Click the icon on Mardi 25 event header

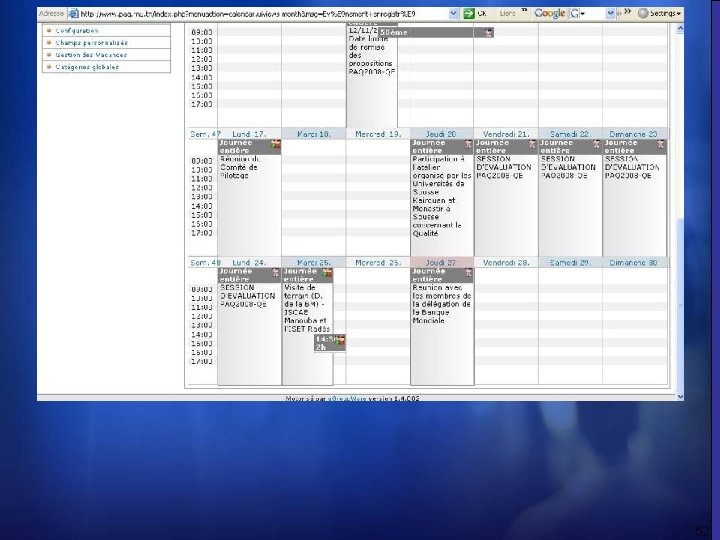coord(327,273)
